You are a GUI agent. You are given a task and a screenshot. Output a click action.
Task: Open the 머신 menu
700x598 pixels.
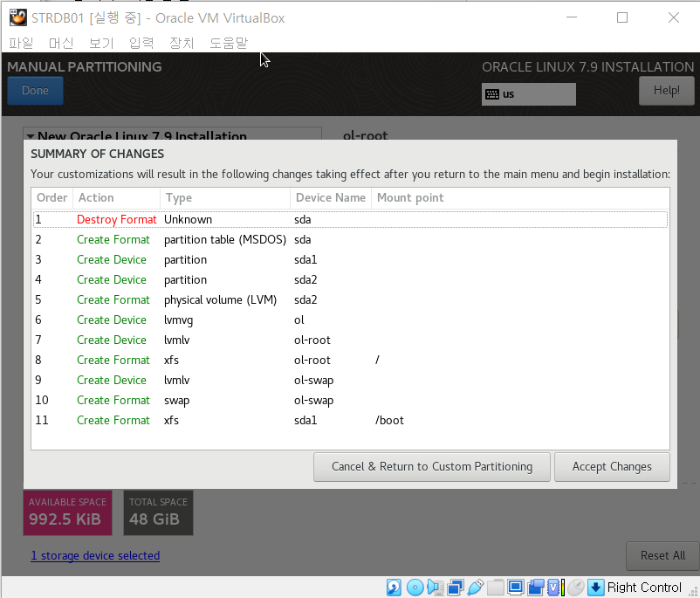(61, 43)
